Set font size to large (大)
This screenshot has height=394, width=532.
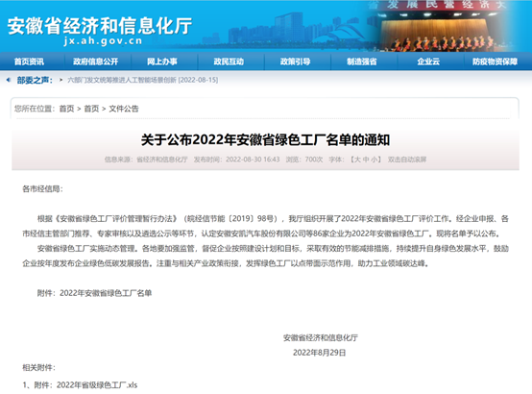pos(357,160)
